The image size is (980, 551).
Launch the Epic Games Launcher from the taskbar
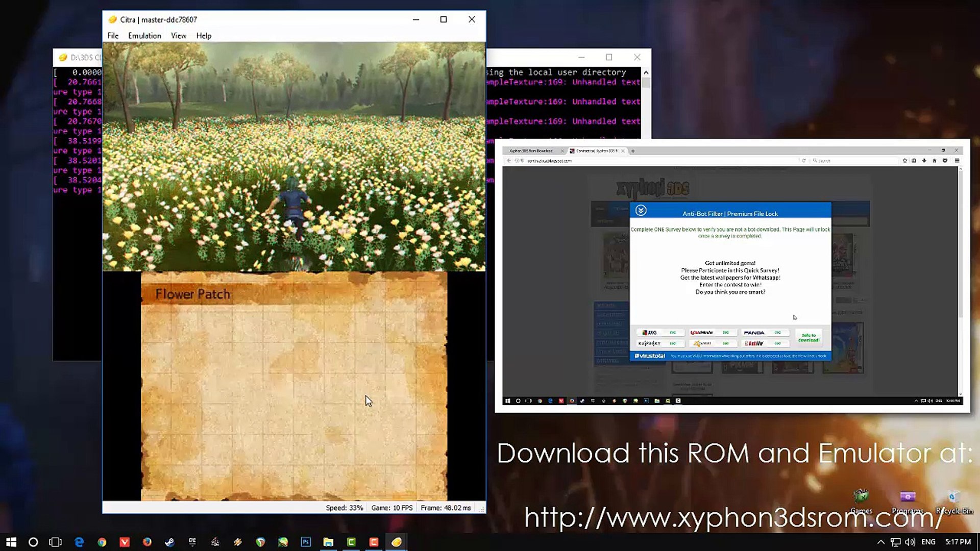click(x=191, y=542)
